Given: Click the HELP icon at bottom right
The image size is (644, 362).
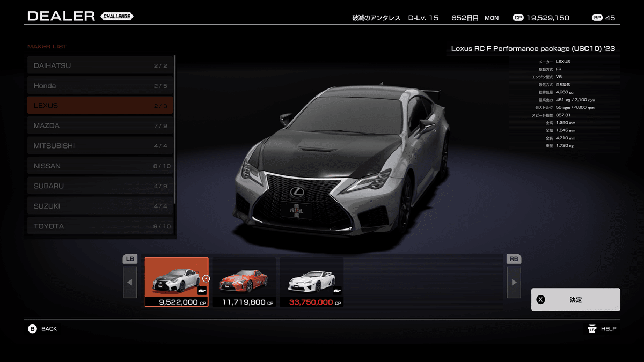Looking at the screenshot, I should 592,329.
